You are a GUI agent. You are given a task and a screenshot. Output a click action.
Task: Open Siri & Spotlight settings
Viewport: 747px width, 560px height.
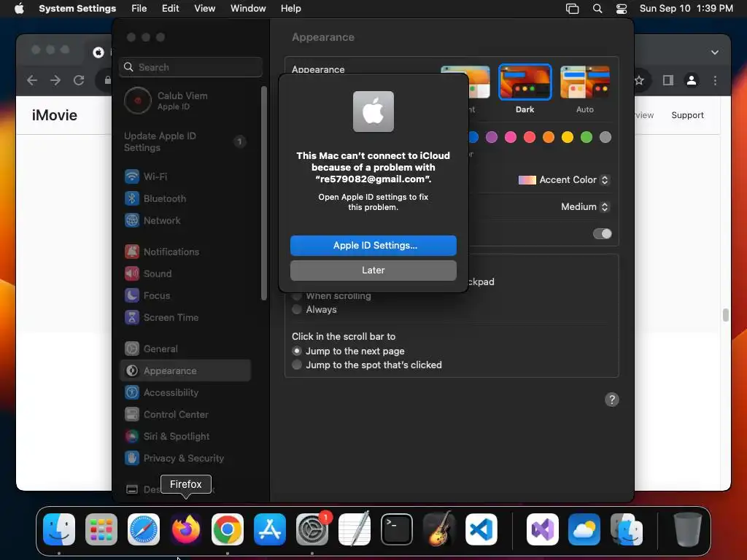tap(185, 437)
